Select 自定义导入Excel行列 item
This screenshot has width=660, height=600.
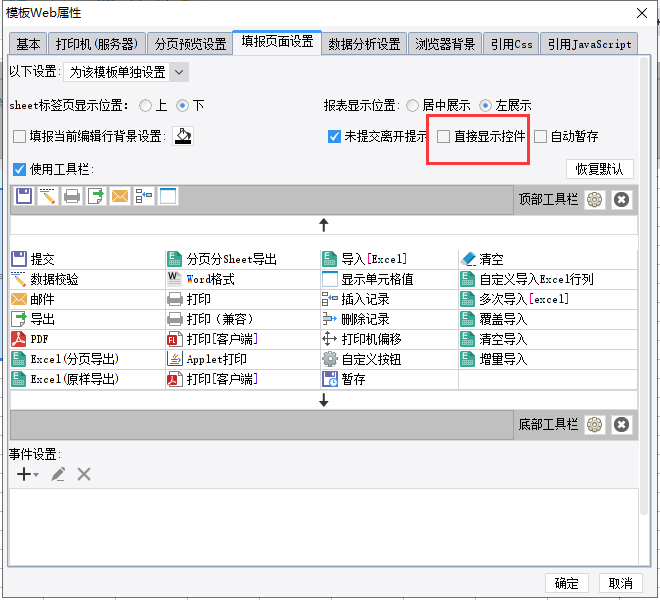tap(548, 279)
